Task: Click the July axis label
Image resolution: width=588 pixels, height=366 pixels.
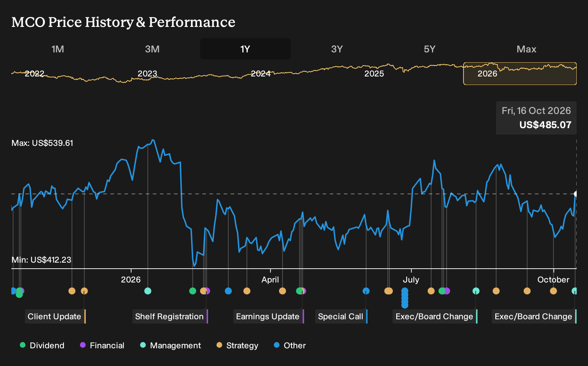Action: (x=411, y=280)
